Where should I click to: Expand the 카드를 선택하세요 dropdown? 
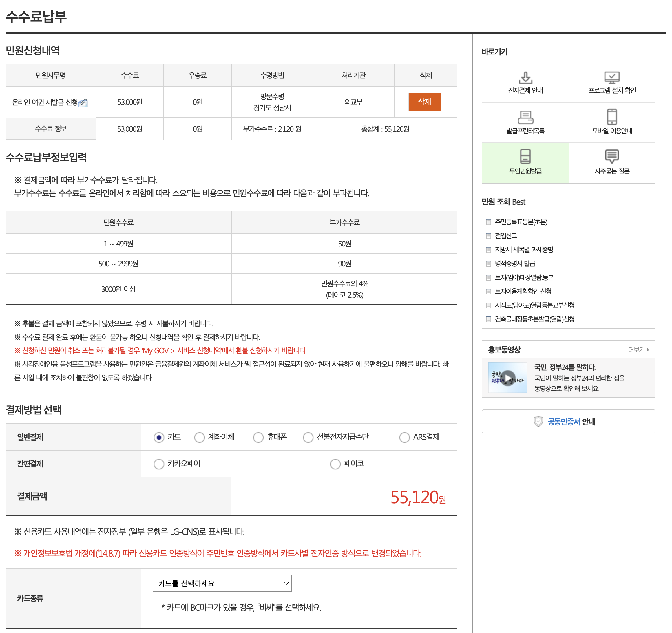click(x=222, y=583)
